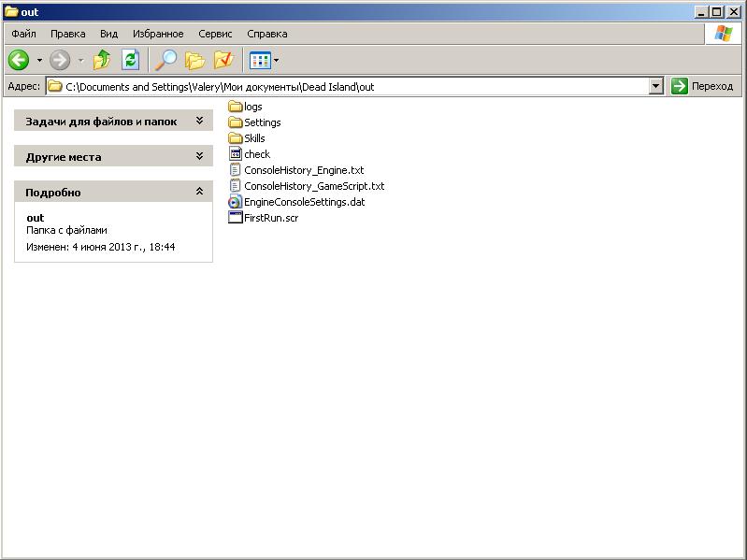The height and width of the screenshot is (560, 747).
Task: Click the ConsoleHistory_GameScript.txt file name
Action: pyautogui.click(x=314, y=186)
